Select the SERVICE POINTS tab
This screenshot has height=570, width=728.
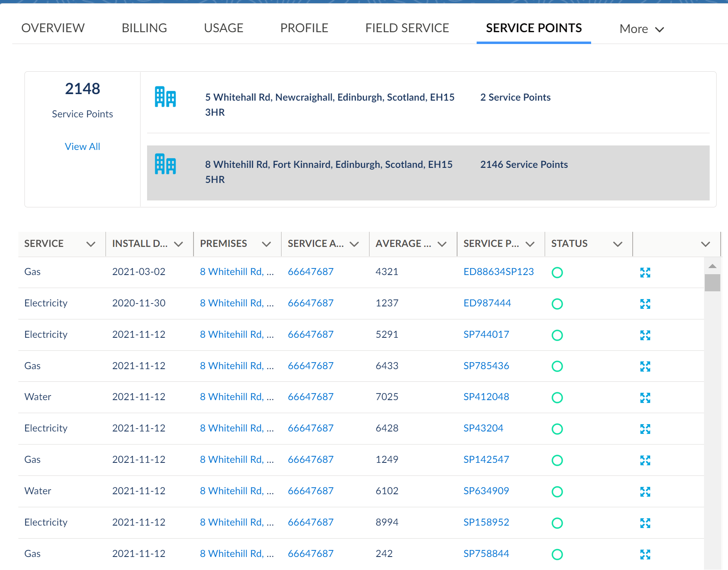(534, 28)
